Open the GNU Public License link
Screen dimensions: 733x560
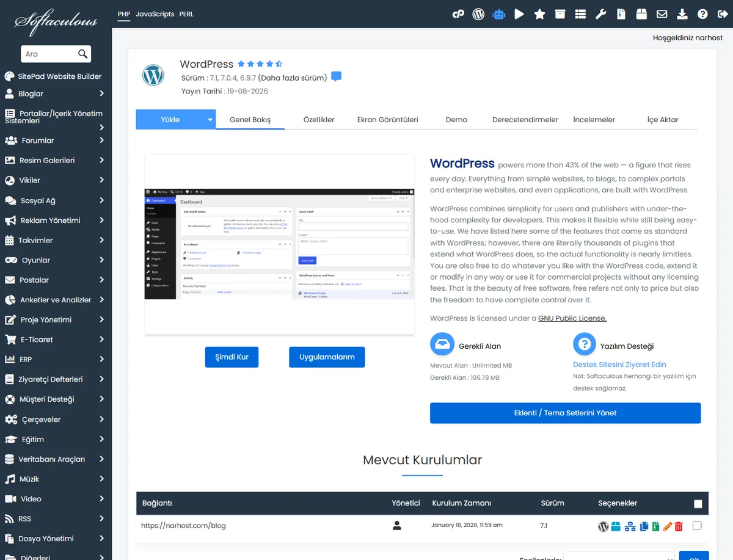[572, 318]
